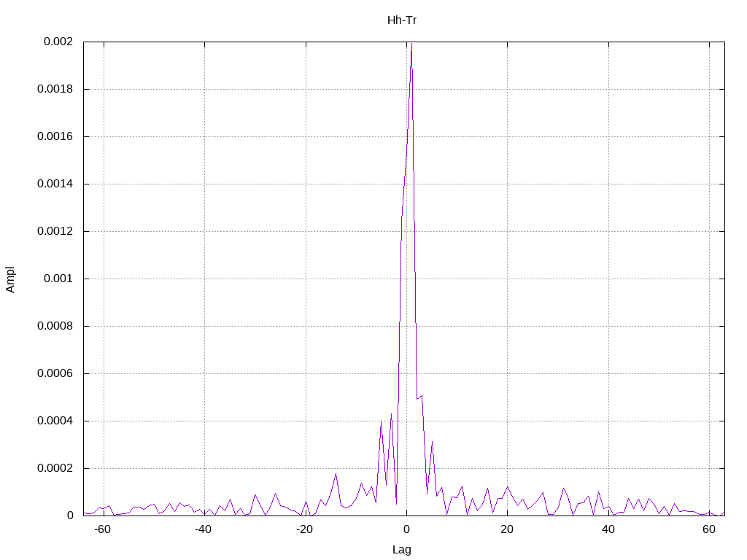Click the x-axis tick label 40

(608, 529)
